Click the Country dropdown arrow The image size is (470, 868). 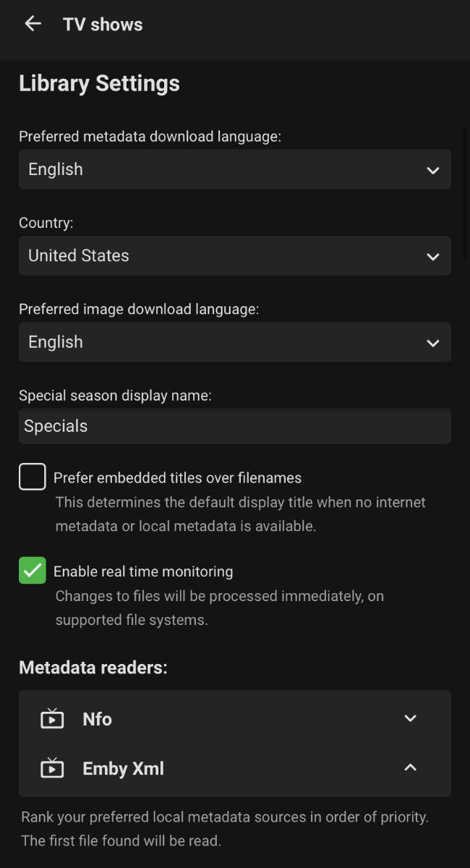(432, 257)
